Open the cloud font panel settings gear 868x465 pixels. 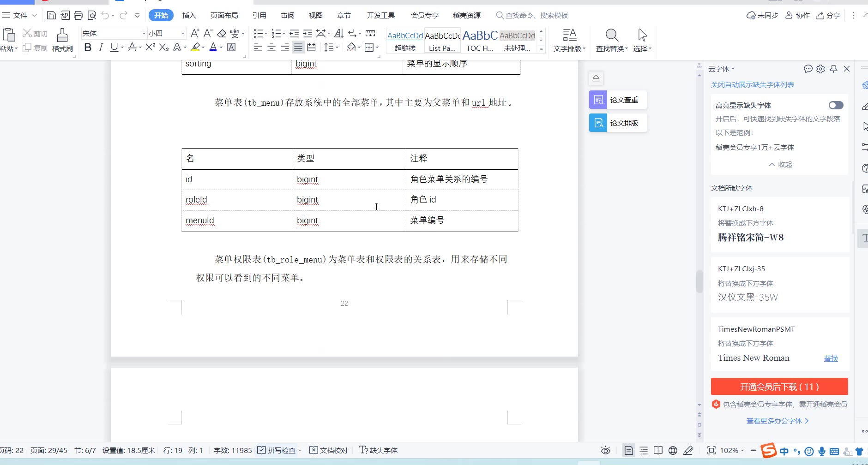point(820,69)
